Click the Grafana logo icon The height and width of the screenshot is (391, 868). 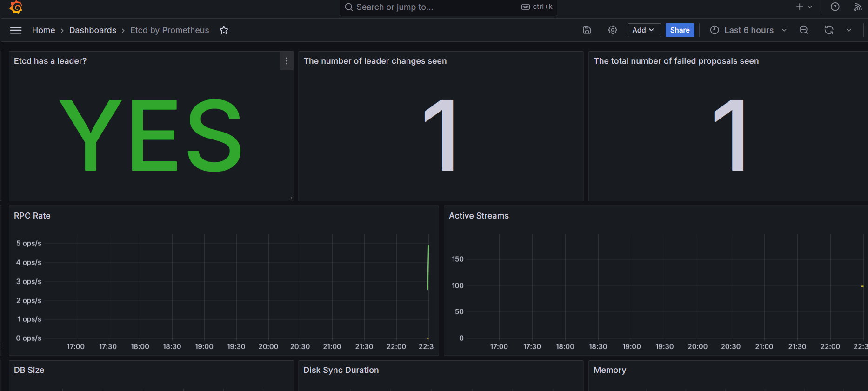click(16, 7)
